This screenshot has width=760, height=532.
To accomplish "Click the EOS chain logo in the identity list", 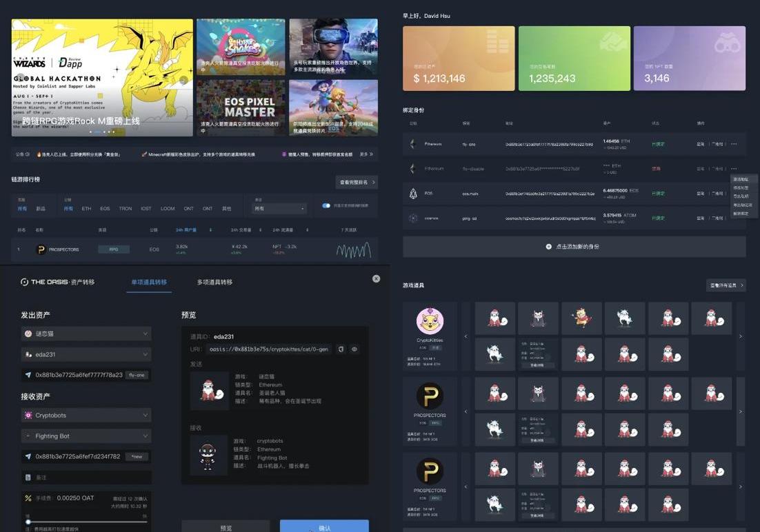I will 413,194.
